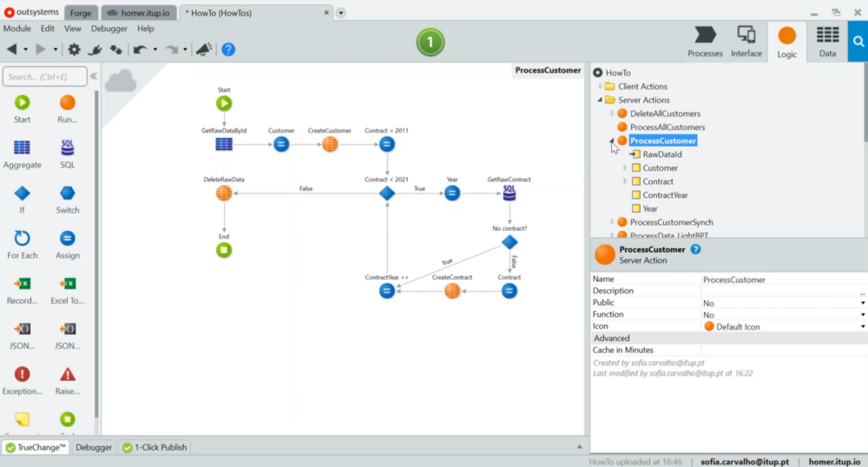The width and height of the screenshot is (868, 467).
Task: Open the undo history dropdown arrow
Action: (x=155, y=49)
